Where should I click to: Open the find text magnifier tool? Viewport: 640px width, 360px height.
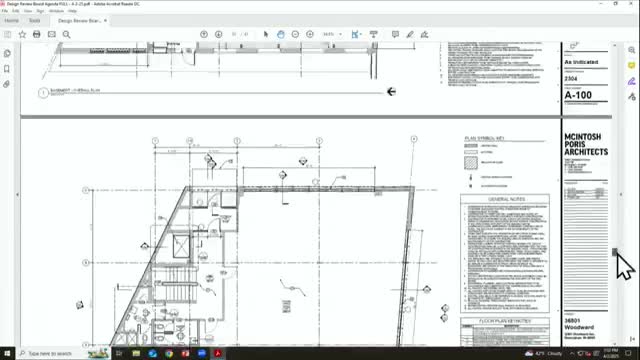tap(67, 34)
